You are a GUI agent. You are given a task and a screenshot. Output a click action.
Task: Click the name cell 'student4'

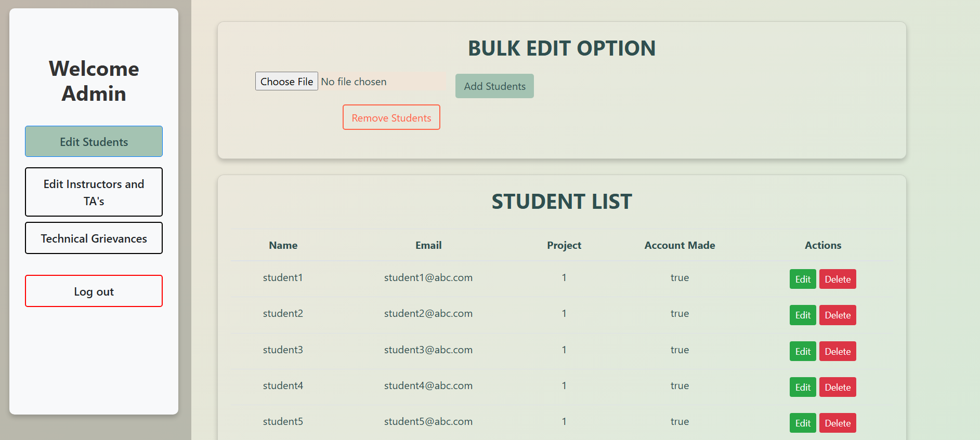click(x=283, y=385)
